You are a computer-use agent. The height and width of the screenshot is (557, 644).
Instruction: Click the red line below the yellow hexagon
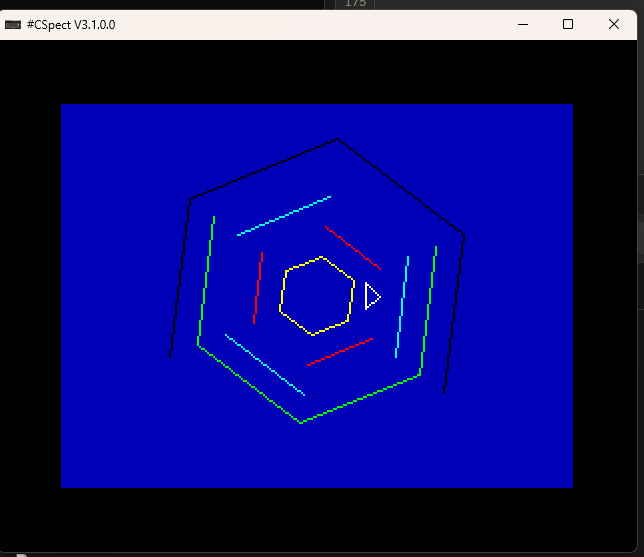pyautogui.click(x=340, y=351)
